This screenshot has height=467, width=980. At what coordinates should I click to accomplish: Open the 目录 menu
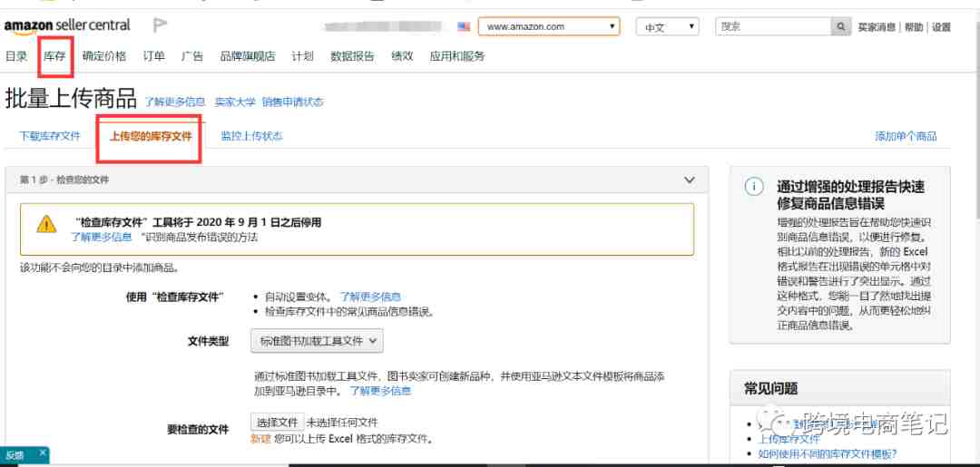click(16, 56)
